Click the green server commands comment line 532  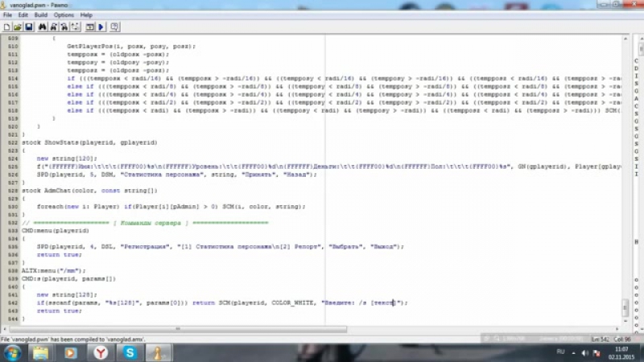(145, 223)
